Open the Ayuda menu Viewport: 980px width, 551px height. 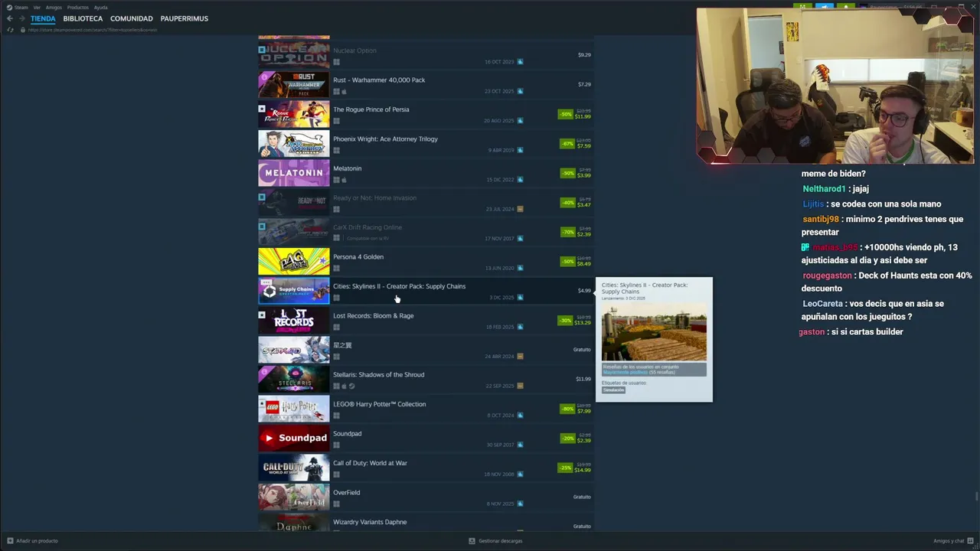[x=100, y=8]
